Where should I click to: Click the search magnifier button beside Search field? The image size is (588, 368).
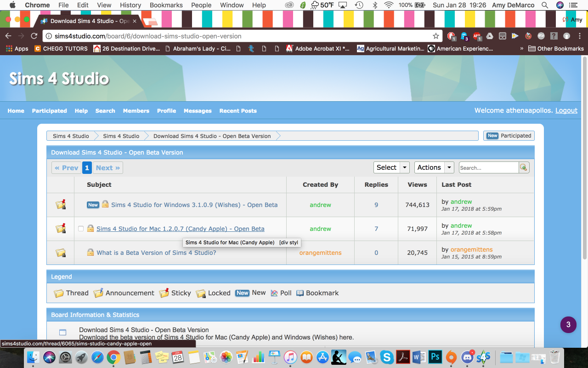(524, 167)
